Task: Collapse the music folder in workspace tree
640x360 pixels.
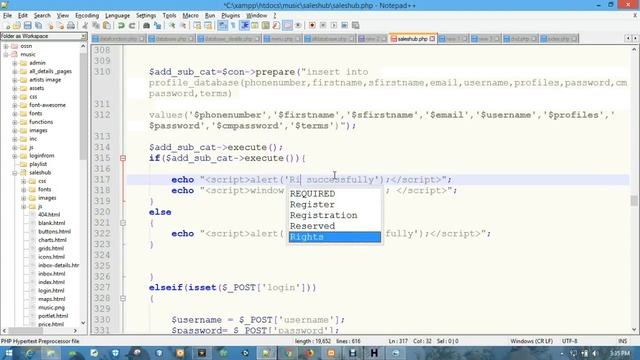Action: coord(6,54)
